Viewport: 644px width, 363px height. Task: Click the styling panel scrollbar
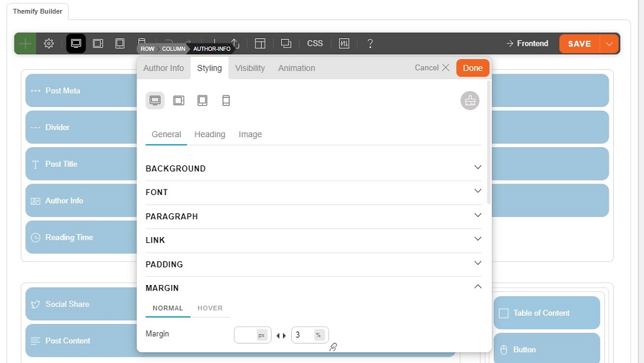point(488,142)
